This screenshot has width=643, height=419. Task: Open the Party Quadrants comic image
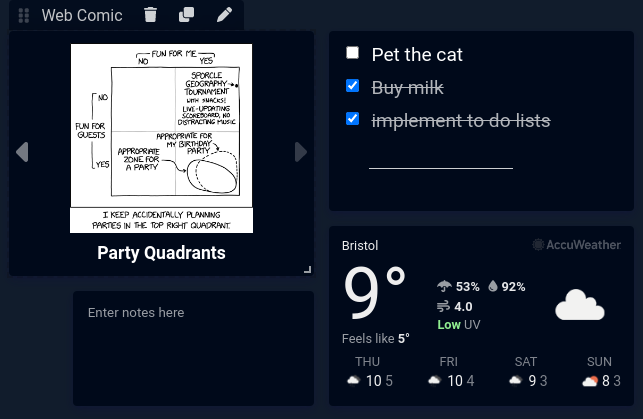coord(161,138)
